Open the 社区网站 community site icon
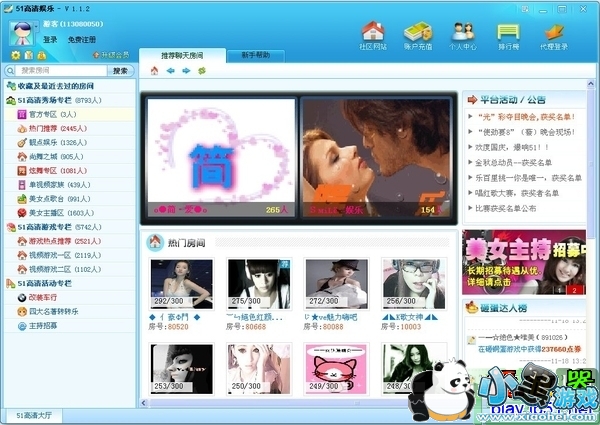The width and height of the screenshot is (600, 425). pyautogui.click(x=373, y=36)
